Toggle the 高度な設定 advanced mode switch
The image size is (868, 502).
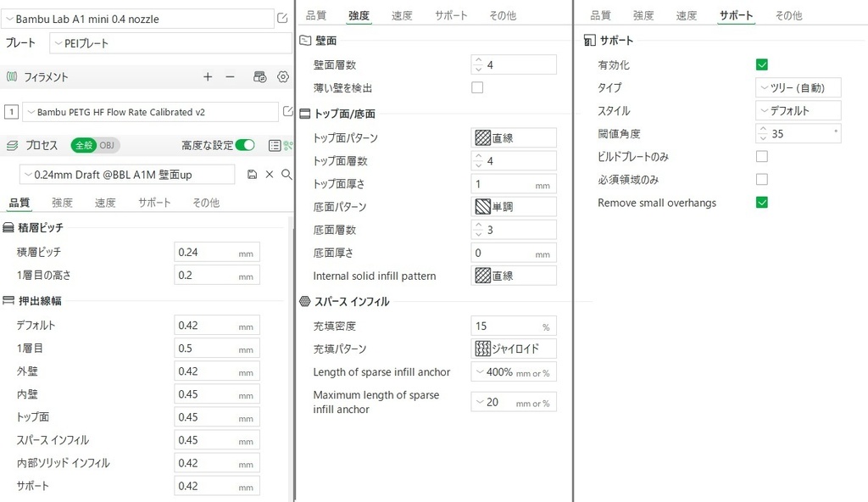246,145
